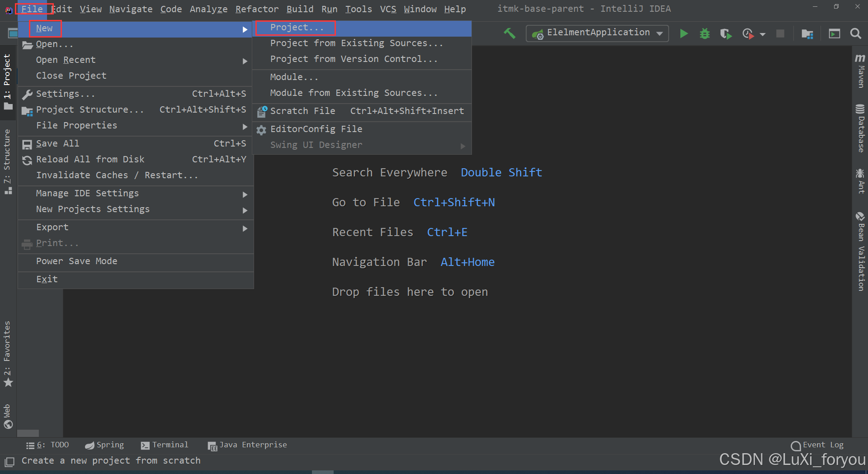Open the Bean Validation tool window
The width and height of the screenshot is (868, 474).
pyautogui.click(x=860, y=251)
